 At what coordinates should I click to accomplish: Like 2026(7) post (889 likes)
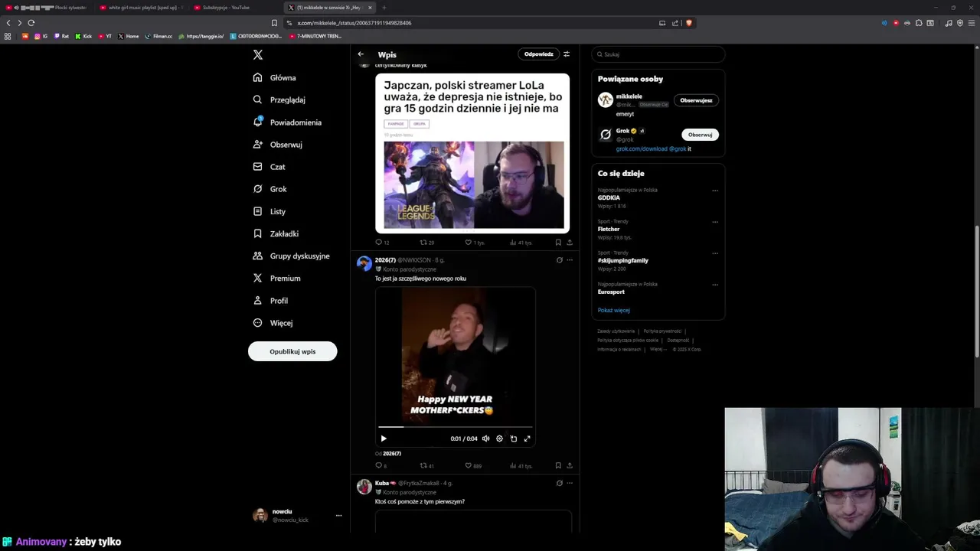click(x=473, y=465)
